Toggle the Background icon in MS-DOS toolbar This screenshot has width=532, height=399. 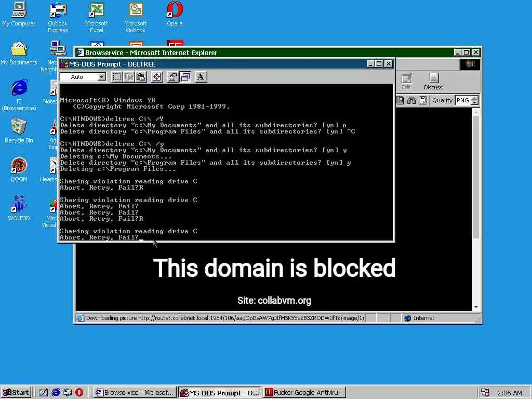coord(185,77)
